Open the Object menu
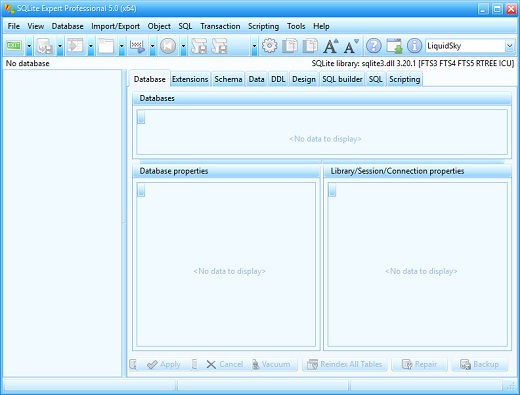Viewport: 520px width, 395px height. pyautogui.click(x=159, y=26)
